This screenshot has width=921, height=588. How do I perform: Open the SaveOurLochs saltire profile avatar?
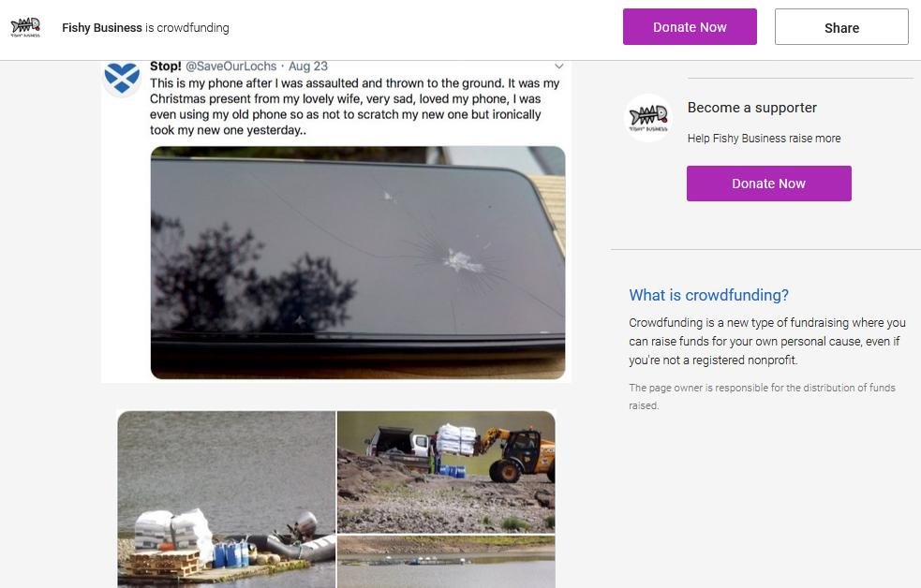(122, 78)
